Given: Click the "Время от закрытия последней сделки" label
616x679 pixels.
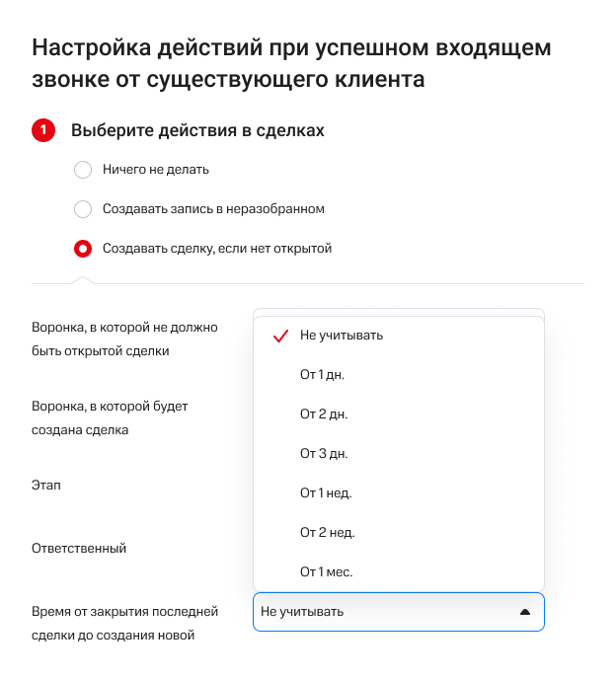Looking at the screenshot, I should 124,623.
